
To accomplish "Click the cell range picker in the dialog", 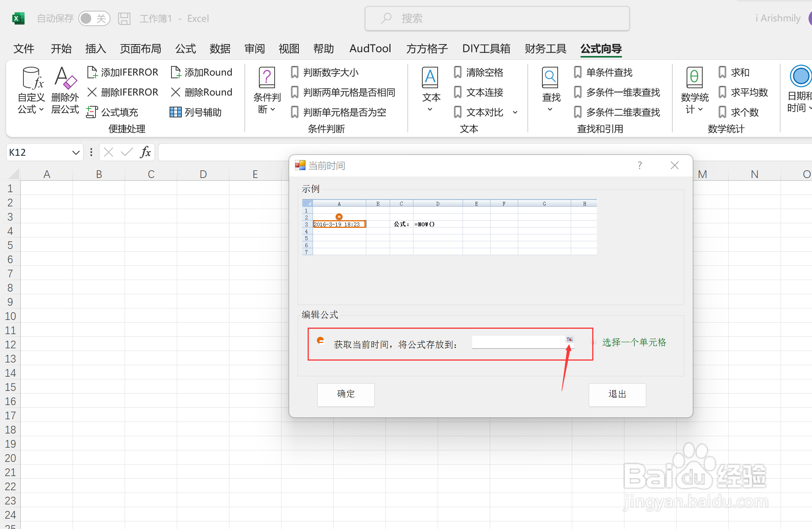I will 570,339.
